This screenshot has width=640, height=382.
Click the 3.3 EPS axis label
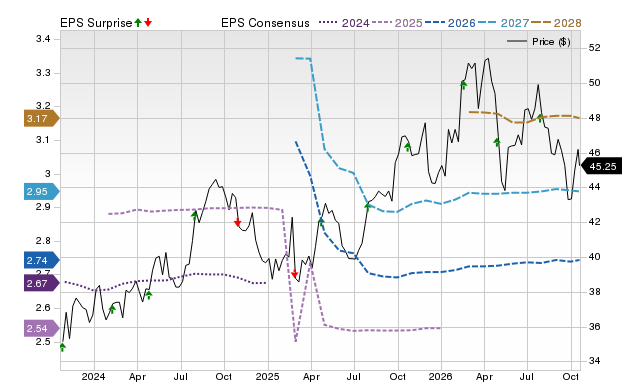(x=43, y=73)
